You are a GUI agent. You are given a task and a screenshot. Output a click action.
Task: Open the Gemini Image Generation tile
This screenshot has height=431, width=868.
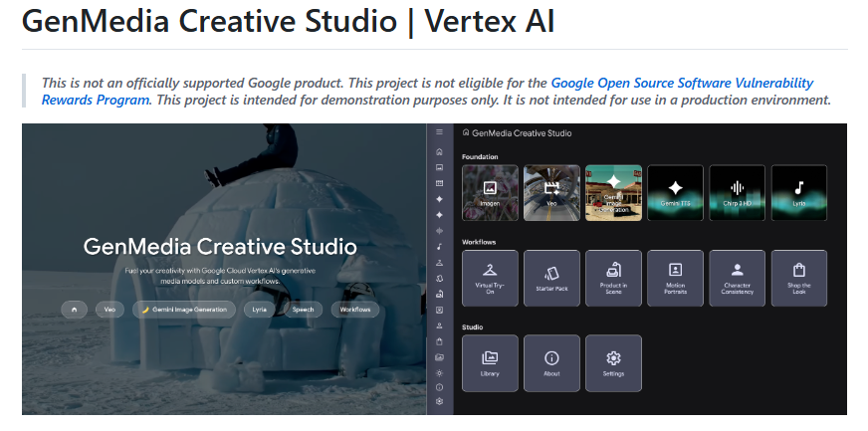(613, 193)
